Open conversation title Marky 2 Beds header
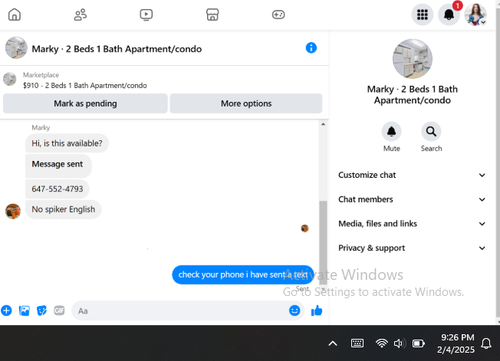 point(117,49)
